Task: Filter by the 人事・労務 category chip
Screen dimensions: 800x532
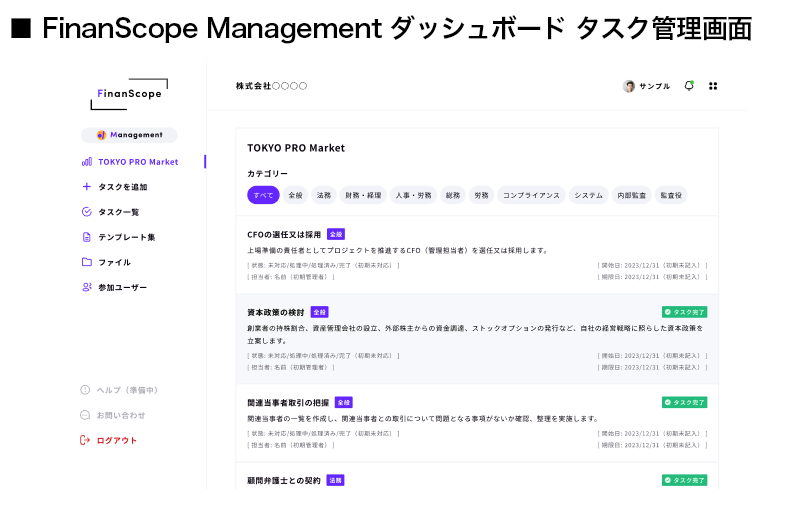Action: coord(413,195)
